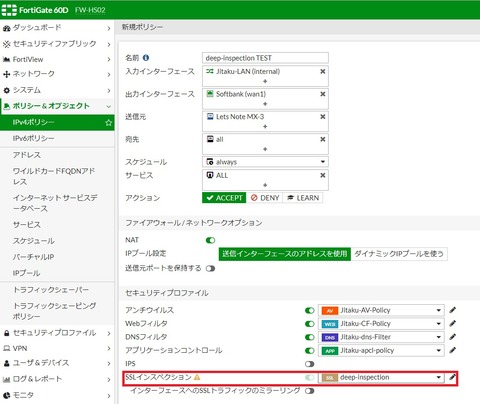Viewport: 480px width, 404px height.
Task: Select ダイナミックIPプールを使う option
Action: tap(399, 254)
